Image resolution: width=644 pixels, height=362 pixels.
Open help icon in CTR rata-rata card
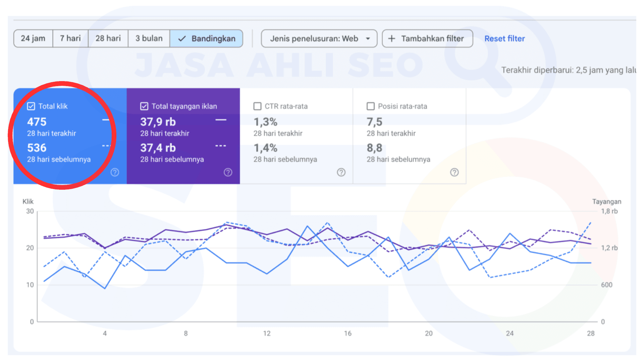point(341,172)
